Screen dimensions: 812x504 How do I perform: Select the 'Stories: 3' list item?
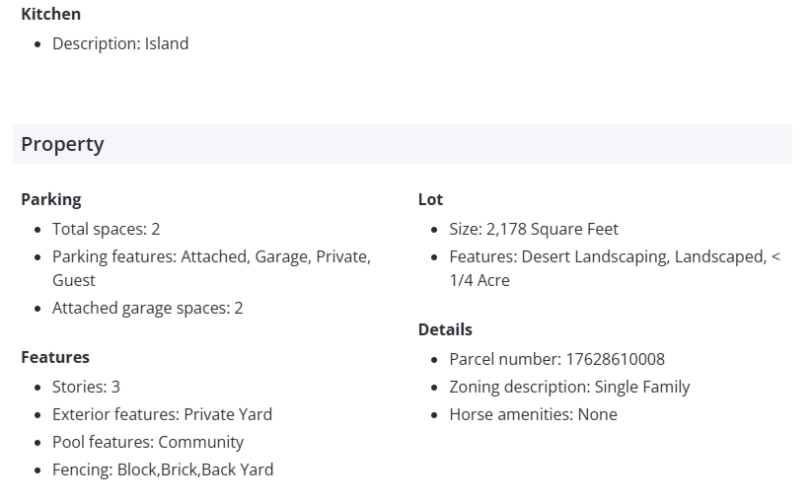click(x=86, y=387)
